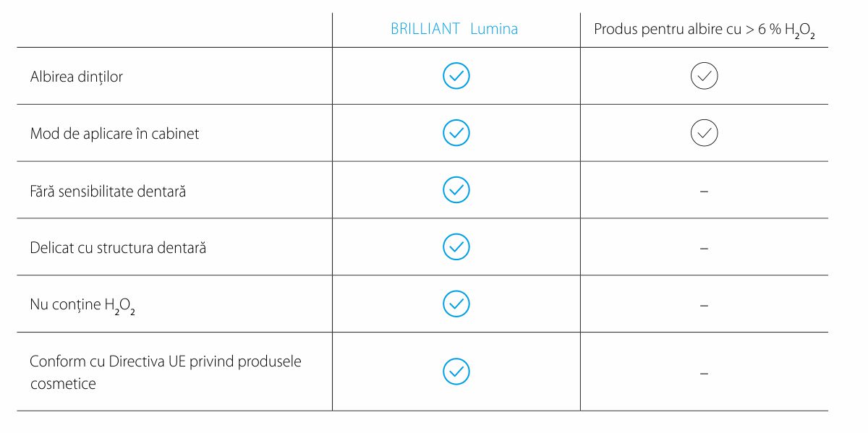The image size is (868, 433).
Task: Click the dash in Delicat cu structura dentară row
Action: point(704,248)
